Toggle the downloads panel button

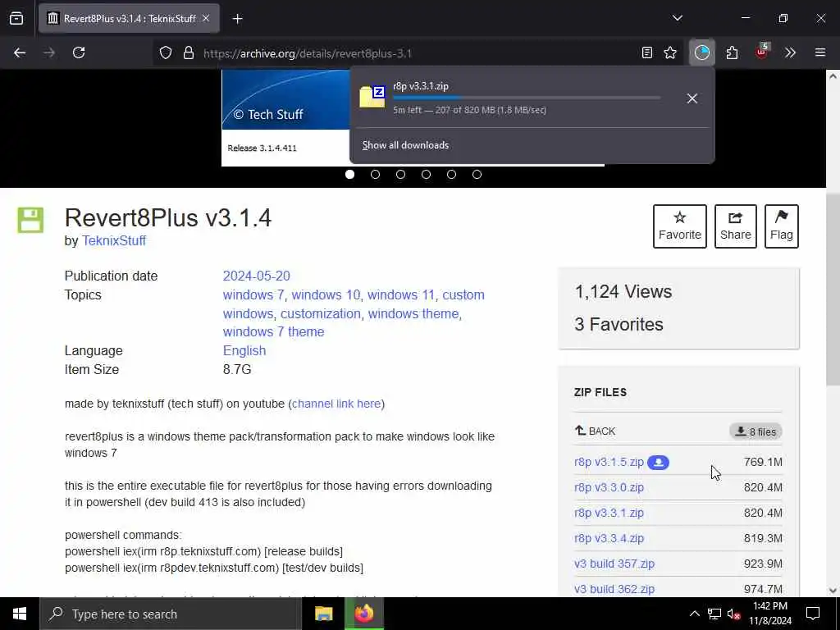702,52
